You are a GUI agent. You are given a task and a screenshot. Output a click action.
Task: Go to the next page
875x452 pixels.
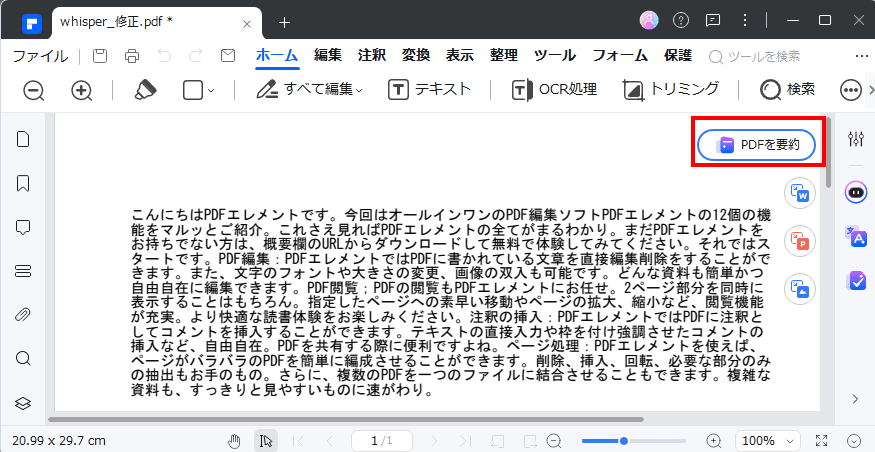coord(435,441)
